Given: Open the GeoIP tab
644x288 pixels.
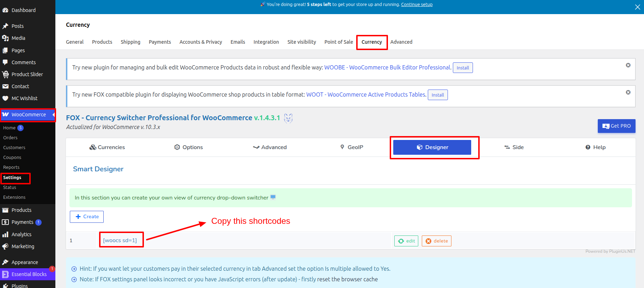Looking at the screenshot, I should (x=351, y=147).
